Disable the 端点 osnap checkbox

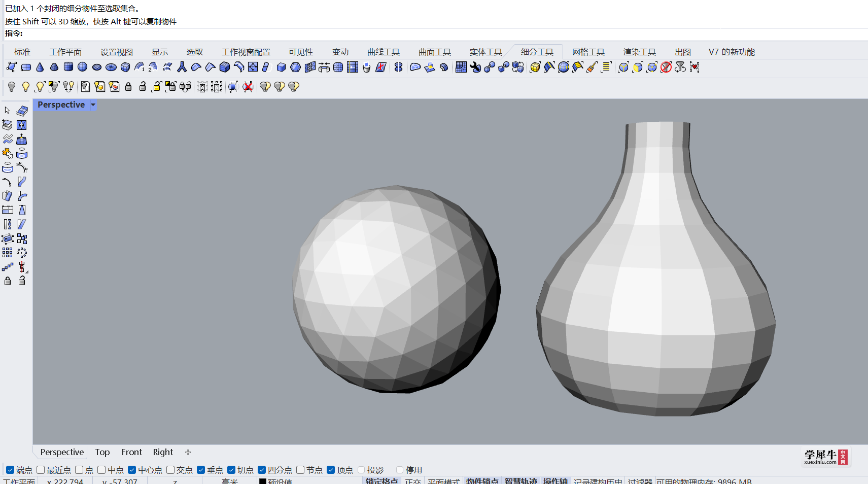10,470
